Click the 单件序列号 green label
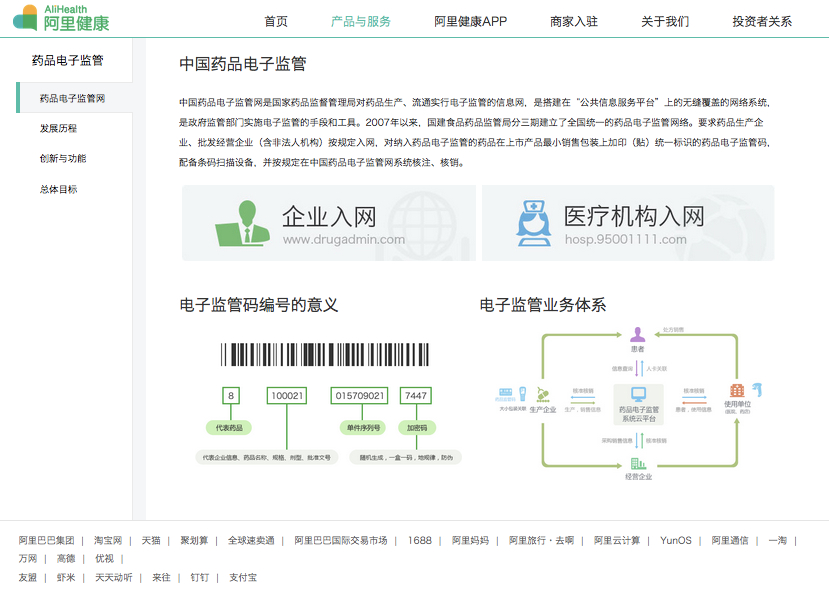The image size is (829, 590). 363,428
